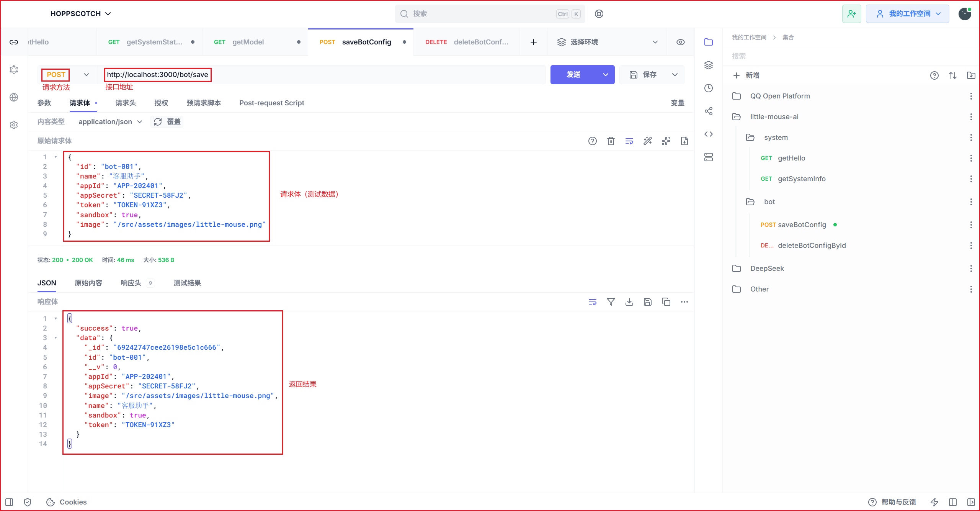Open the 响应头 response headers tab
The width and height of the screenshot is (980, 511).
click(131, 283)
